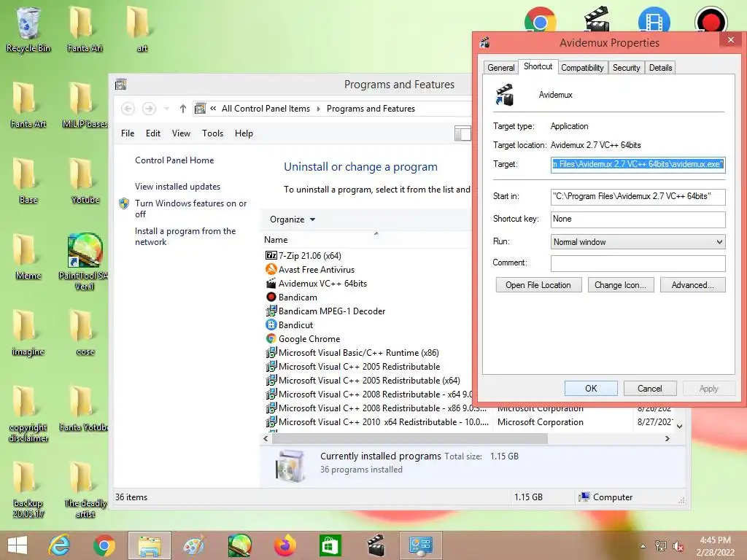This screenshot has height=560, width=747.
Task: Switch to the Details tab
Action: [x=660, y=68]
